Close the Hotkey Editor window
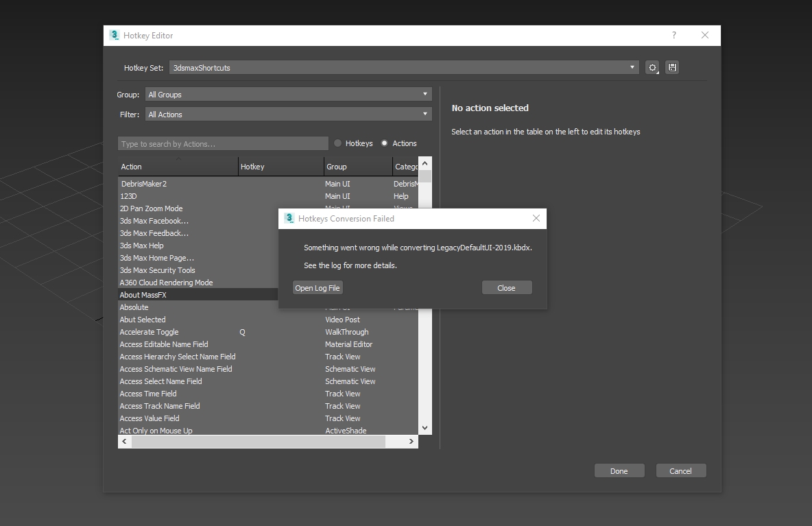The width and height of the screenshot is (812, 526). coord(705,35)
